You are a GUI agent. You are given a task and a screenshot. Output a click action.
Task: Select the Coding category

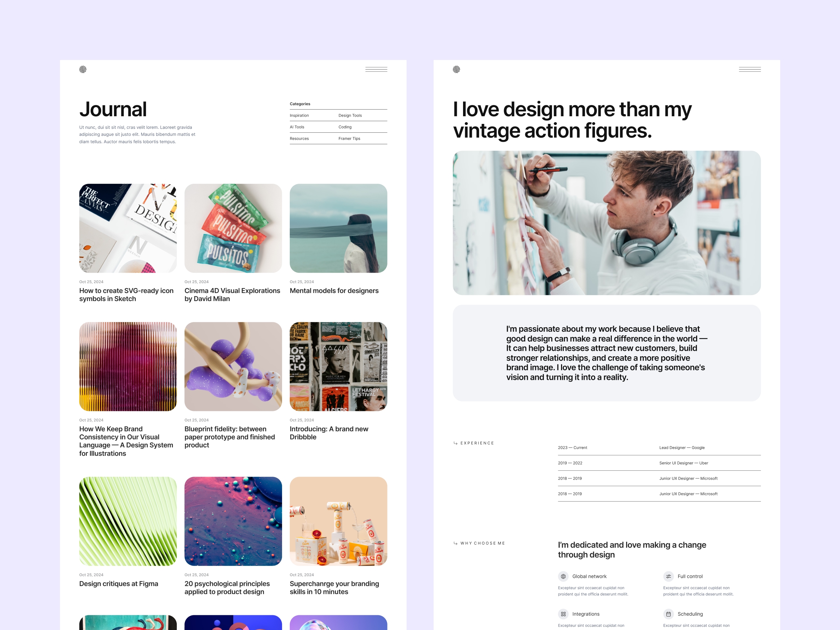pos(345,127)
